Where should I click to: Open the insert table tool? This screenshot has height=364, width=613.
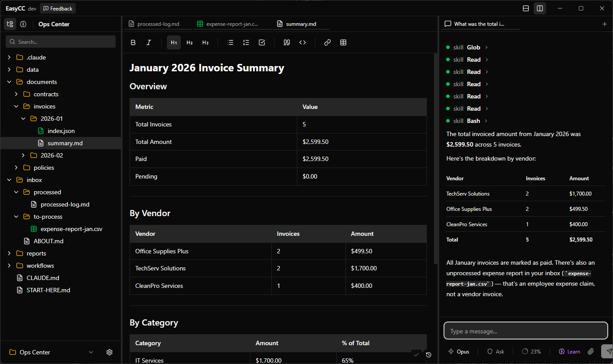pyautogui.click(x=343, y=42)
